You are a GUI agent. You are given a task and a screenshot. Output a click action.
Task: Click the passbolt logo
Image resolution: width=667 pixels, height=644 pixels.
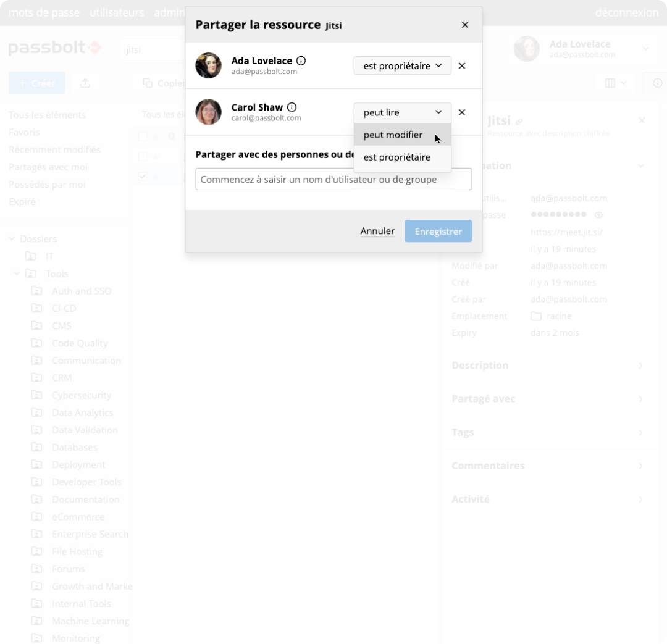click(55, 48)
